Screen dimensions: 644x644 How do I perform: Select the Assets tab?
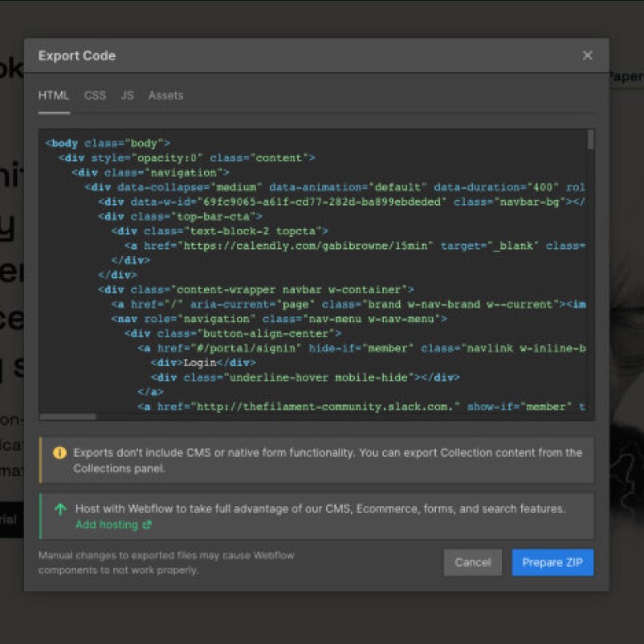pos(166,96)
